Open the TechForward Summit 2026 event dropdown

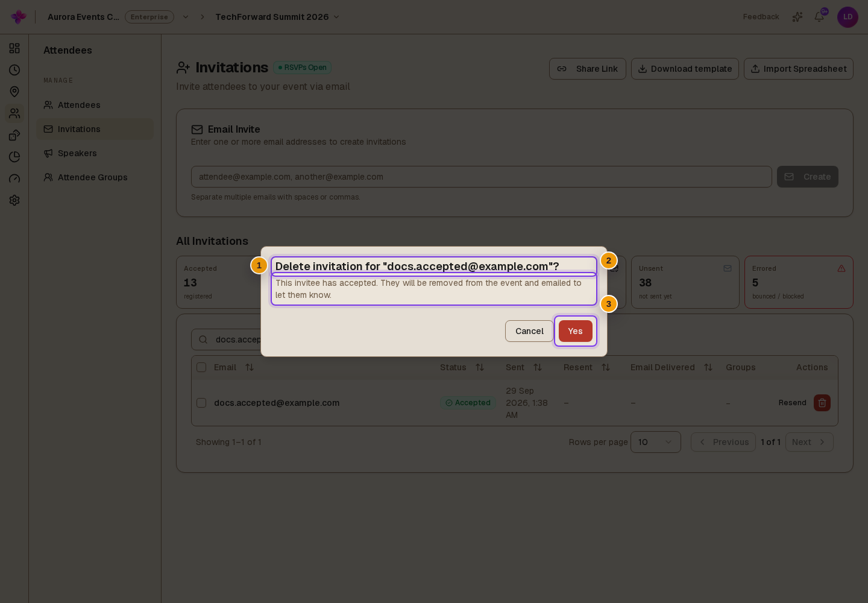click(x=277, y=17)
